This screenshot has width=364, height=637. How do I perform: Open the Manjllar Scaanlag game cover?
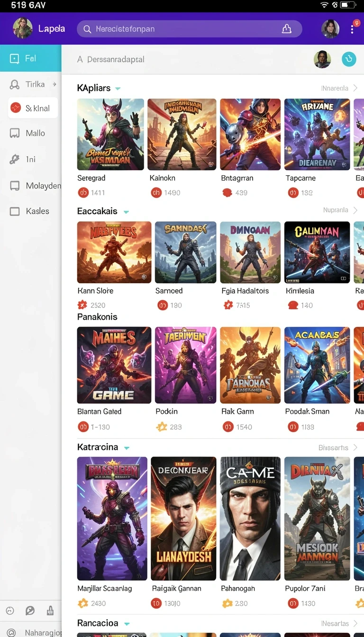pyautogui.click(x=112, y=519)
